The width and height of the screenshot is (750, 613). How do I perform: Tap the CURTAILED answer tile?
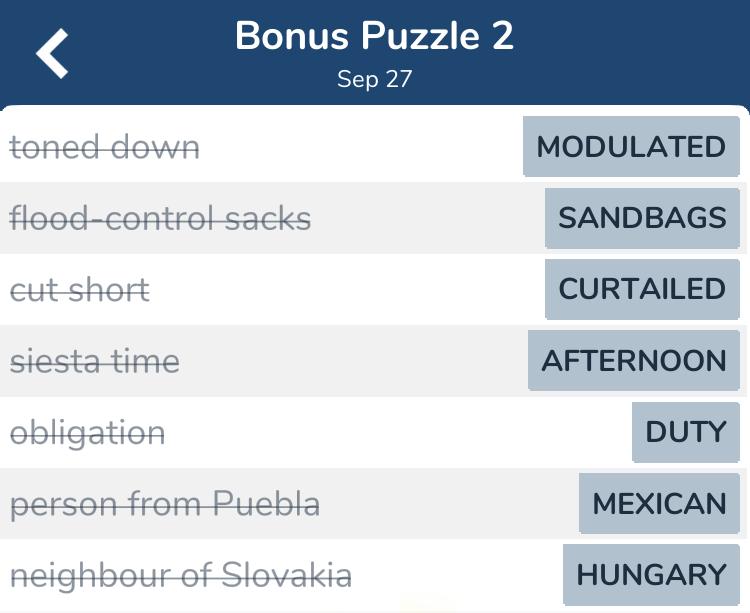tap(642, 289)
